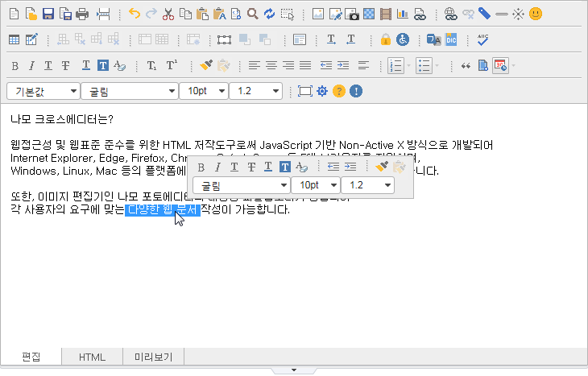This screenshot has height=376, width=588.
Task: Open a file using the folder document icon
Action: [x=31, y=14]
